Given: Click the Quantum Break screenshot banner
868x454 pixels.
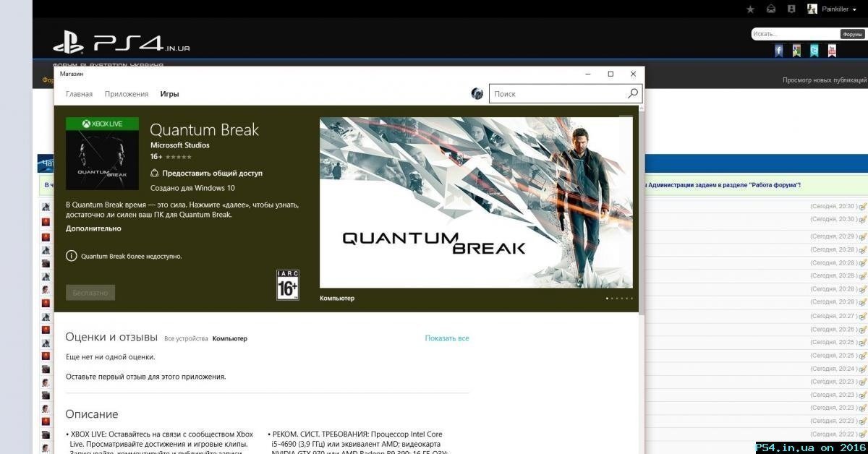Looking at the screenshot, I should click(476, 202).
